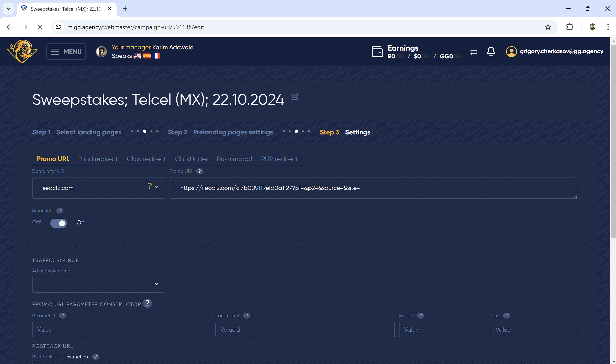
Task: Focus the Source Value field
Action: tap(442, 329)
